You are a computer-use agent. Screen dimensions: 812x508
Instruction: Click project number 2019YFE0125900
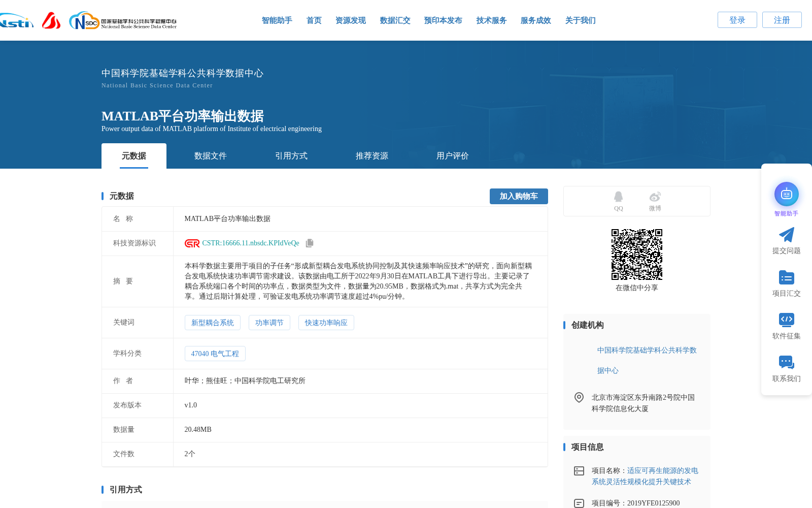point(654,503)
